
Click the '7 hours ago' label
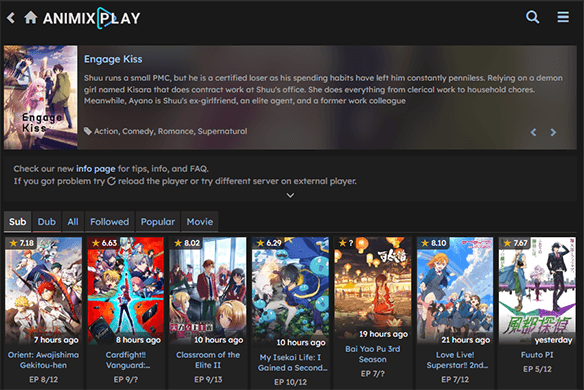click(56, 340)
